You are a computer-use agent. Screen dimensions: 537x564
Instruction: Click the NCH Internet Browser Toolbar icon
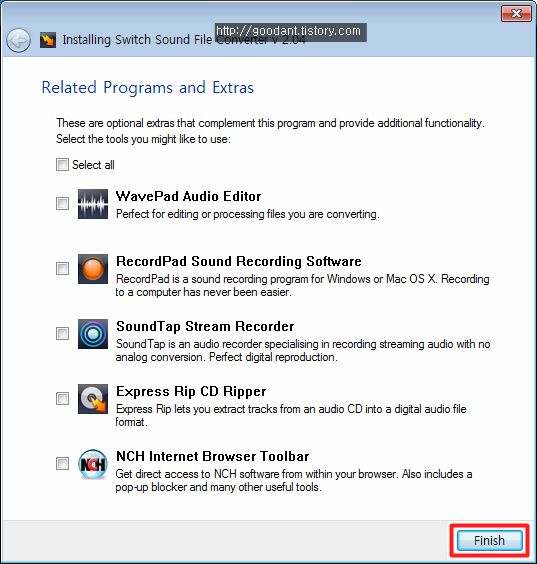93,464
